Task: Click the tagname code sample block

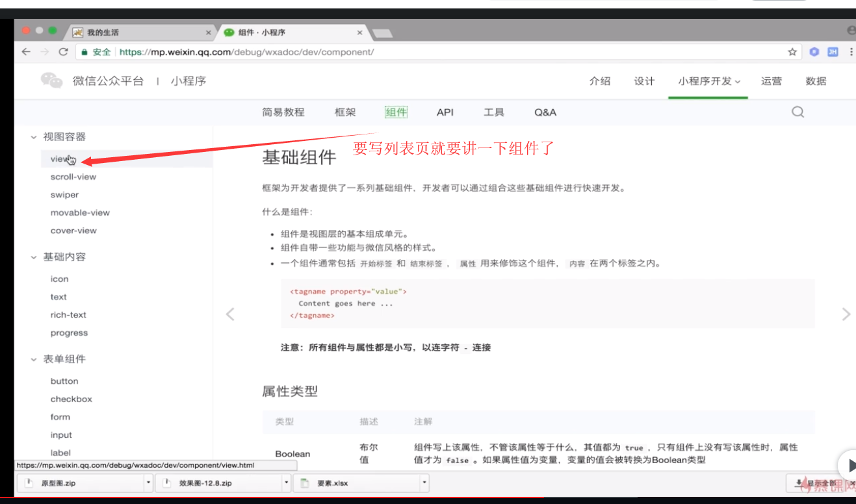Action: tap(547, 303)
